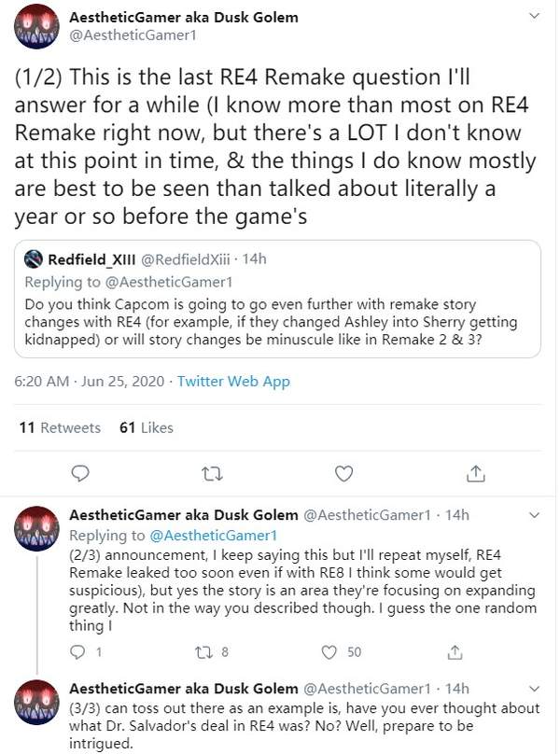Expand options chevron on (2/3) tweet
Viewport: 560px width, 754px height.
[534, 515]
